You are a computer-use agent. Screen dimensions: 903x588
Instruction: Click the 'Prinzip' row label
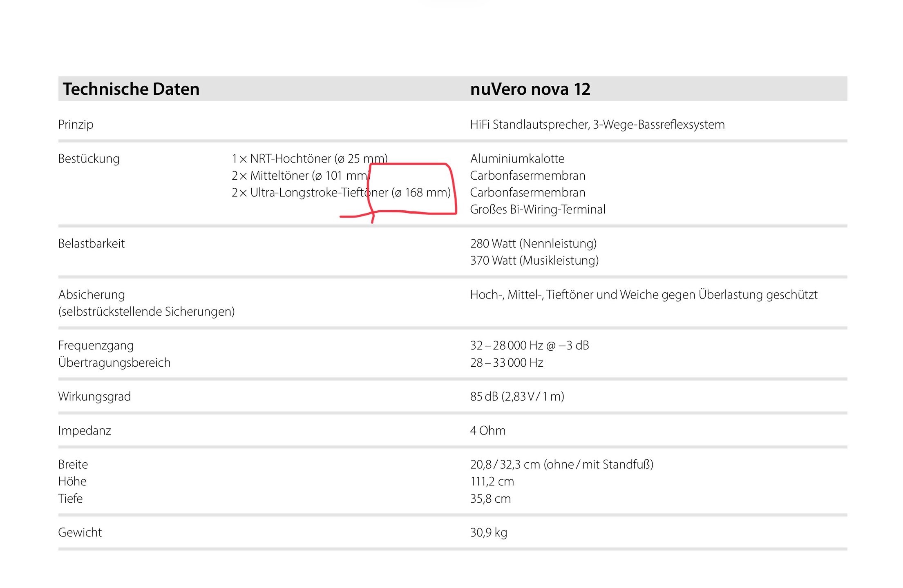[x=76, y=124]
